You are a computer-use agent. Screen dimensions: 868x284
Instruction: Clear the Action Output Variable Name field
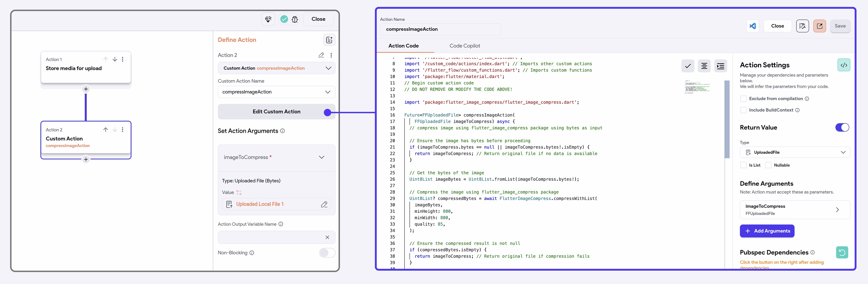[327, 238]
